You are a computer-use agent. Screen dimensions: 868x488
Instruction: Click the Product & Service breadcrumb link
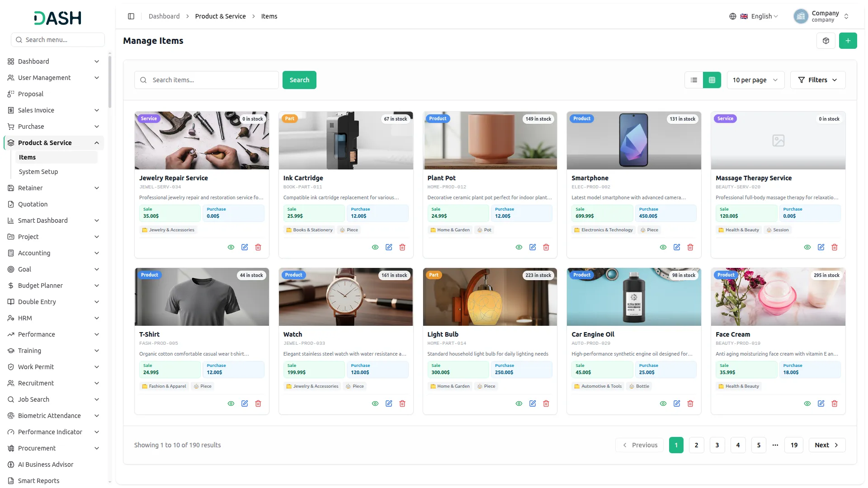pyautogui.click(x=221, y=16)
